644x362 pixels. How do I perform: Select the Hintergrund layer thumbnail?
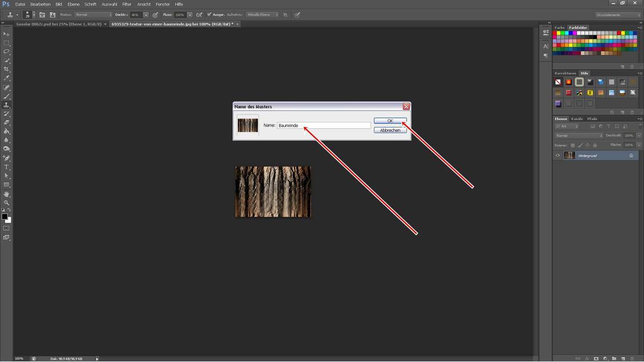[569, 156]
